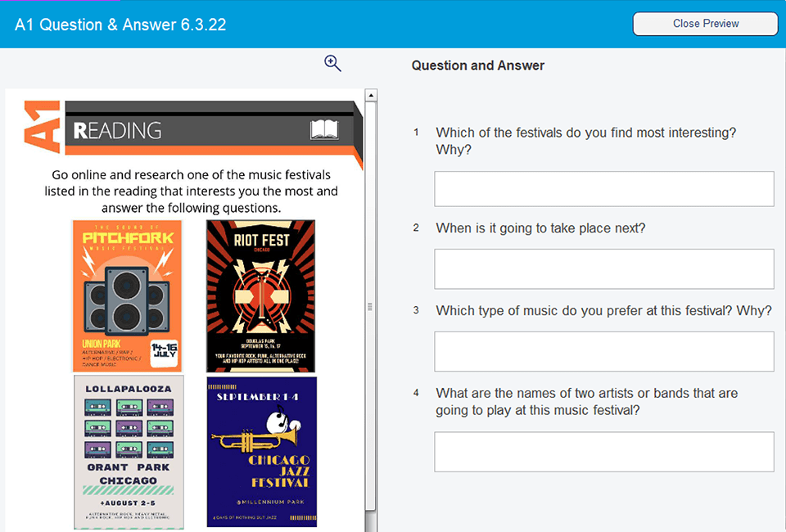Click the "Go online and research" instruction text
Image resolution: width=786 pixels, height=532 pixels.
tap(191, 192)
